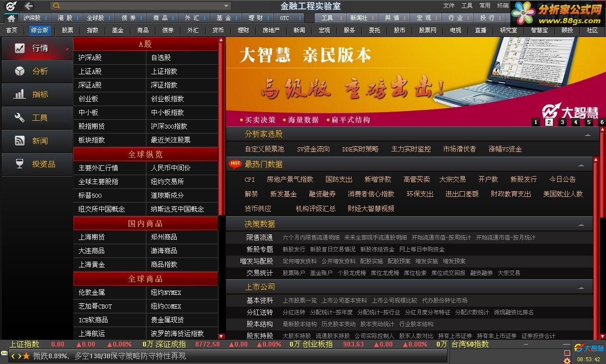
Task: Click the 大智慧 logo near the clock
Action: [x=589, y=348]
